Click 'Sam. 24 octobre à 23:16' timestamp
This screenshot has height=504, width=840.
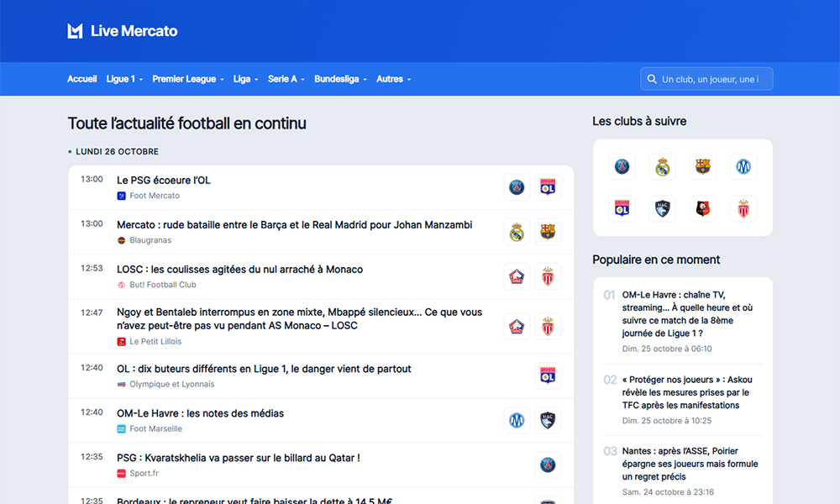pos(668,492)
